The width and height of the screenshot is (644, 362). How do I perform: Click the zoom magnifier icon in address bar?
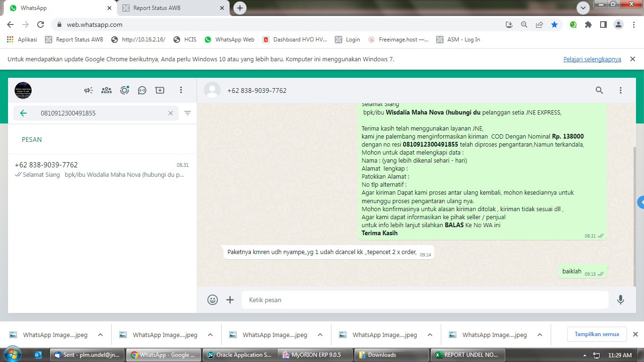coord(524,25)
